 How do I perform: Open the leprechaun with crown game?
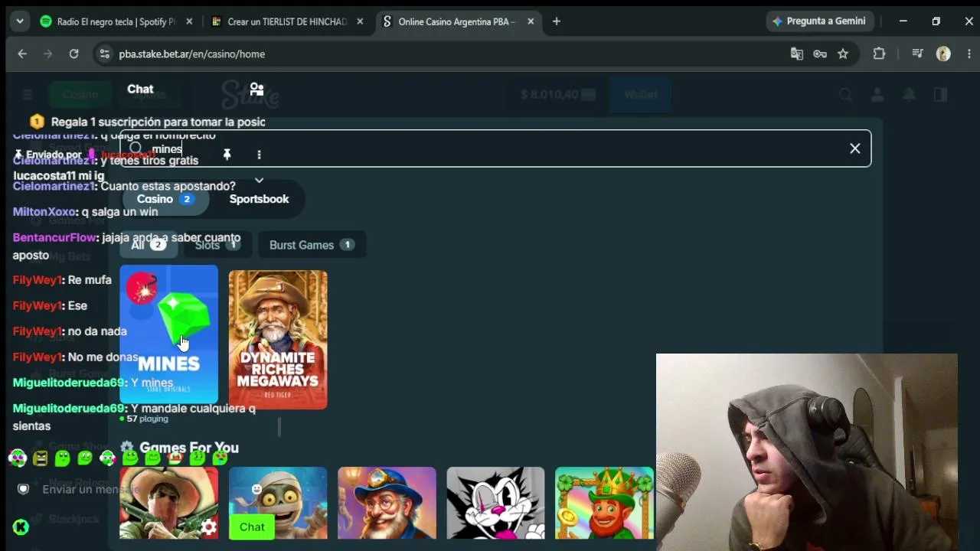click(604, 503)
